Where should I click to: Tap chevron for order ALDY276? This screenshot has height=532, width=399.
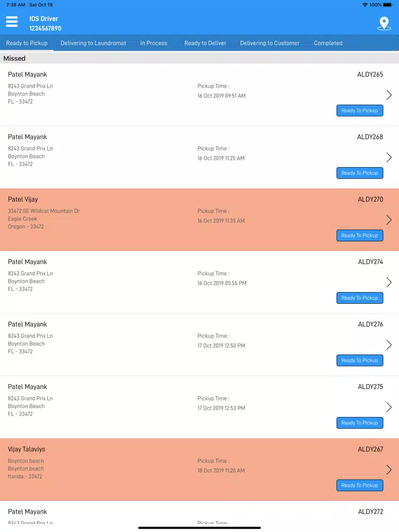(389, 345)
